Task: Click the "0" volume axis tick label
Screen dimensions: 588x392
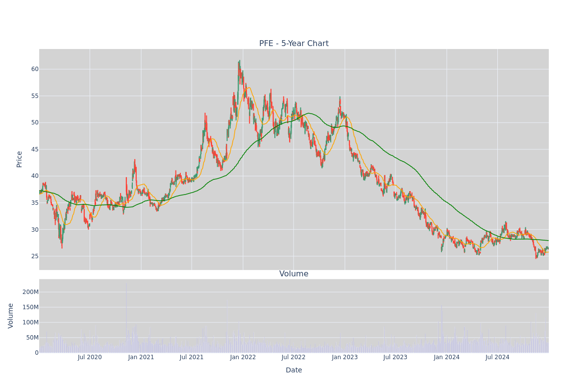Action: pos(37,353)
